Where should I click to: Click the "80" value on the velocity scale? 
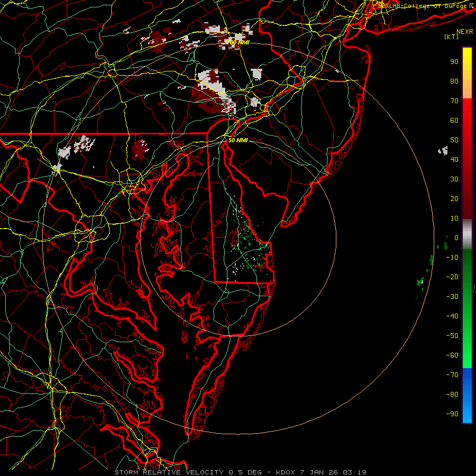(454, 81)
